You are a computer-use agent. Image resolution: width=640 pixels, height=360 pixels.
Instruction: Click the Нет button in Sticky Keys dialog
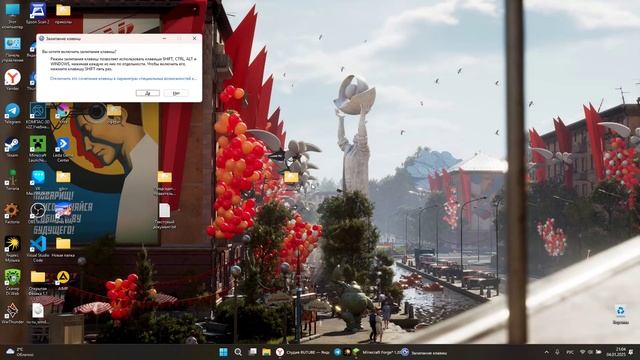(176, 93)
